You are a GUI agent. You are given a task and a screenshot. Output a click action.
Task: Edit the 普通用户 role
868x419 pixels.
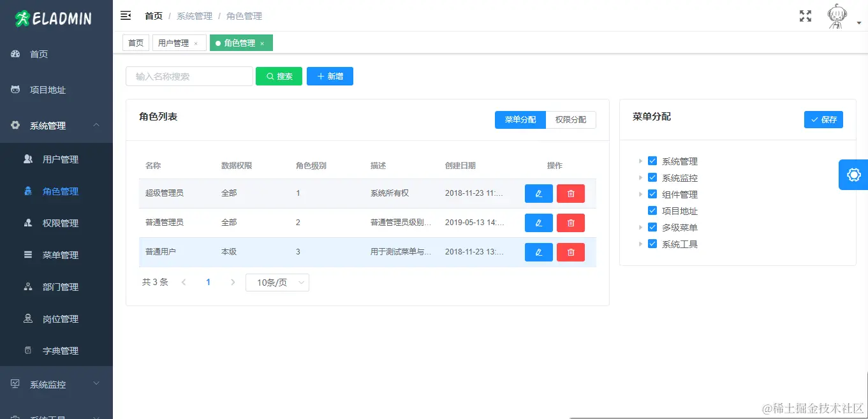click(x=539, y=252)
